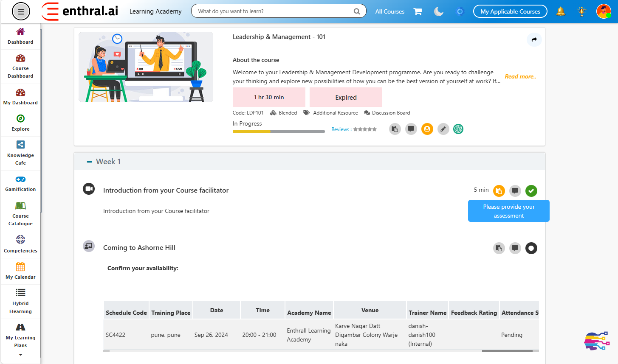Click the In Progress course progress bar
Screen dimensions: 618x364
279,132
